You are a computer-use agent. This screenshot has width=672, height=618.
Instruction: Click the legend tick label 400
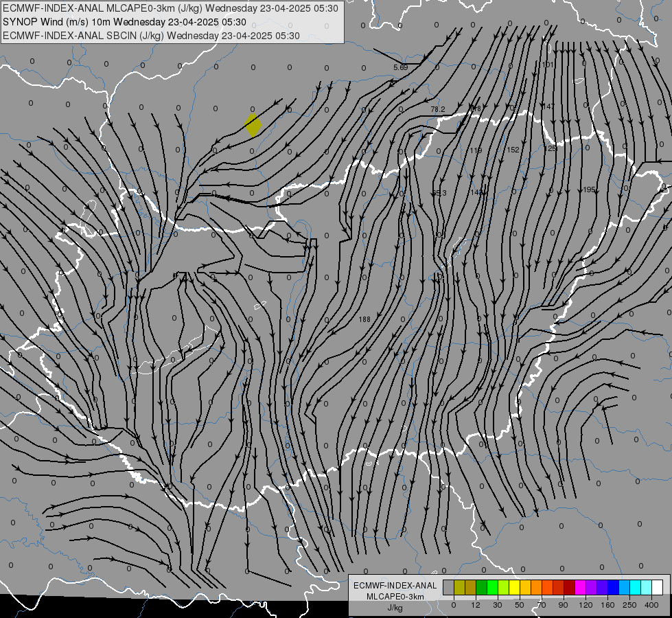coord(651,605)
